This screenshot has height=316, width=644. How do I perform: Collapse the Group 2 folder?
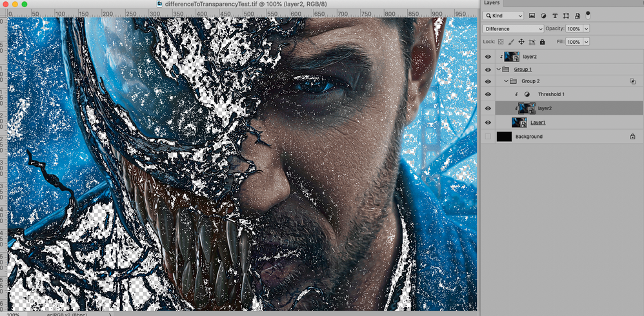(x=507, y=81)
